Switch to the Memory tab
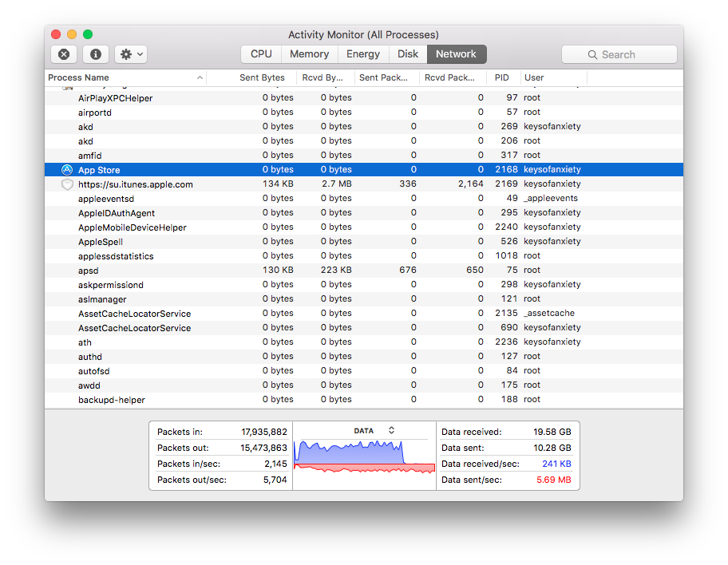This screenshot has height=565, width=728. pyautogui.click(x=309, y=53)
